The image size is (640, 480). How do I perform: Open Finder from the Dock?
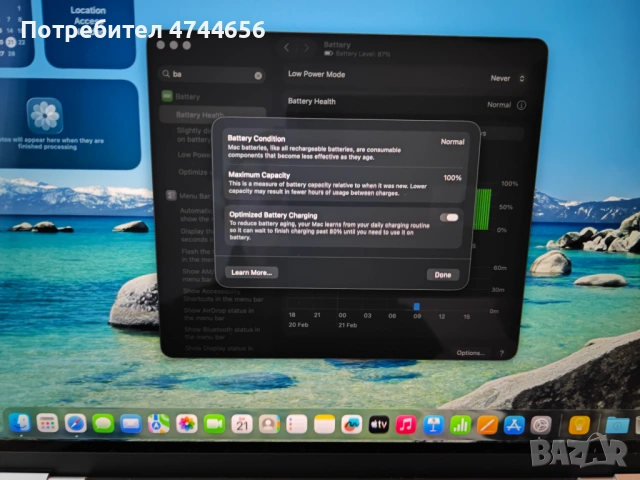[x=20, y=423]
